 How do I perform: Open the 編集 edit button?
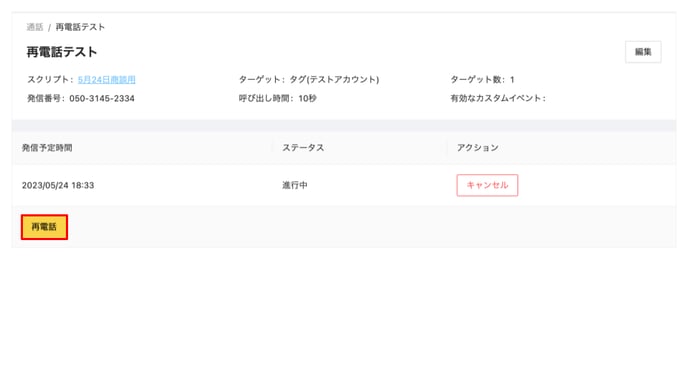tap(643, 52)
